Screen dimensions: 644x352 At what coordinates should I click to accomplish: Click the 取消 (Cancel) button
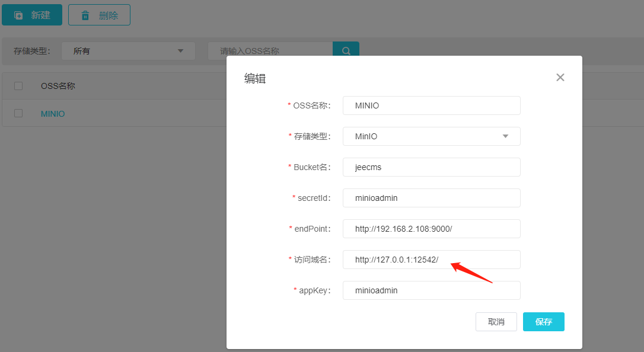point(496,322)
